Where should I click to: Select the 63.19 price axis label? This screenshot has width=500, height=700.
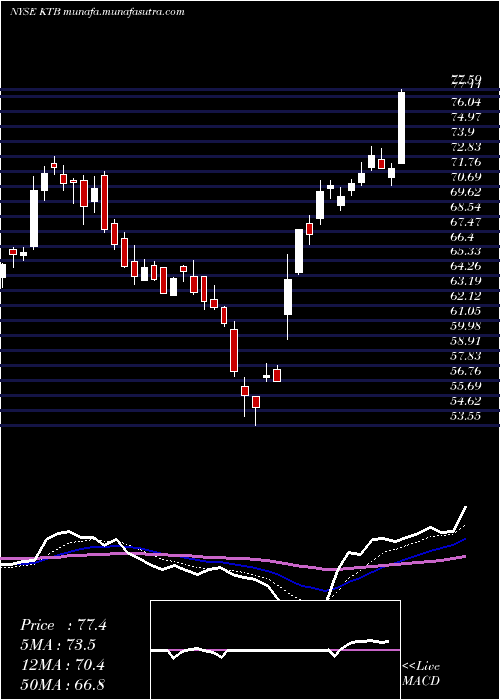pyautogui.click(x=466, y=281)
